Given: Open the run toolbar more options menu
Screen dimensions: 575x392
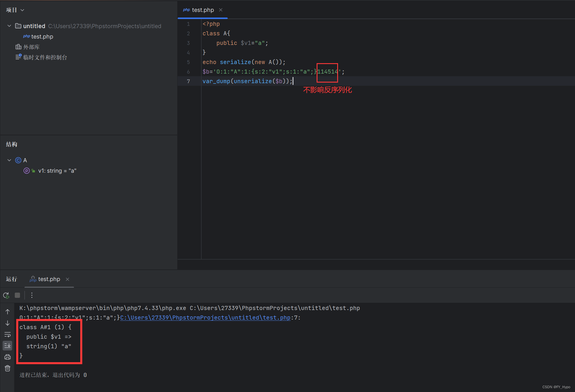Looking at the screenshot, I should click(x=32, y=295).
